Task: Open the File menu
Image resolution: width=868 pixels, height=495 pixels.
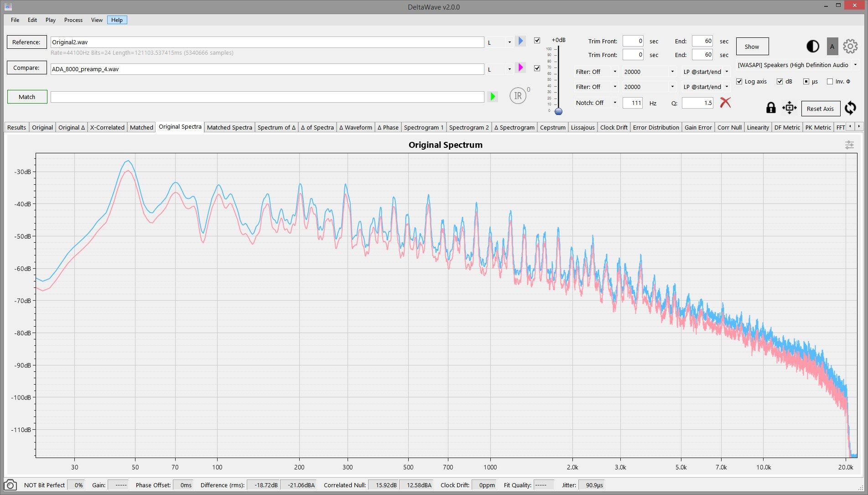Action: coord(15,20)
